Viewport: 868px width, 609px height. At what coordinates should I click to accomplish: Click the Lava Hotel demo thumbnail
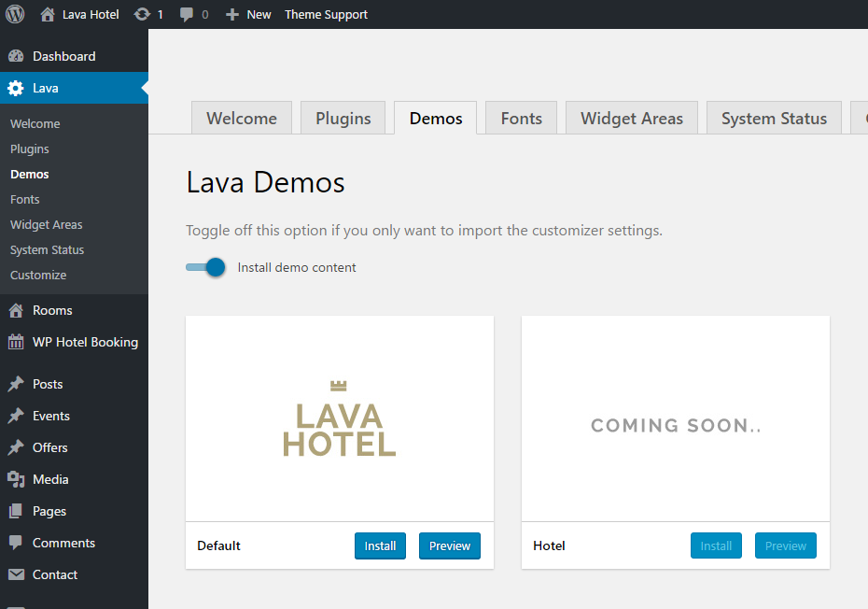click(339, 418)
